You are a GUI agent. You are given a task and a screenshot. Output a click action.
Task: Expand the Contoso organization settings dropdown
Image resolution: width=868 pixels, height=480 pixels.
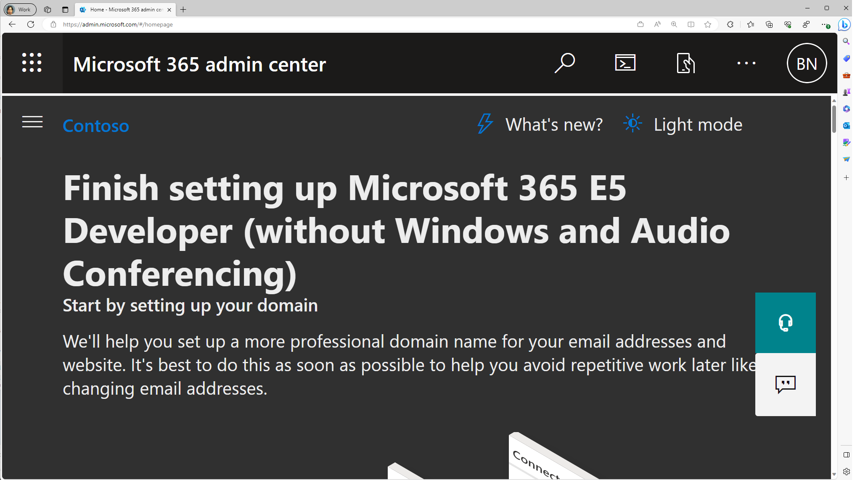pyautogui.click(x=96, y=125)
